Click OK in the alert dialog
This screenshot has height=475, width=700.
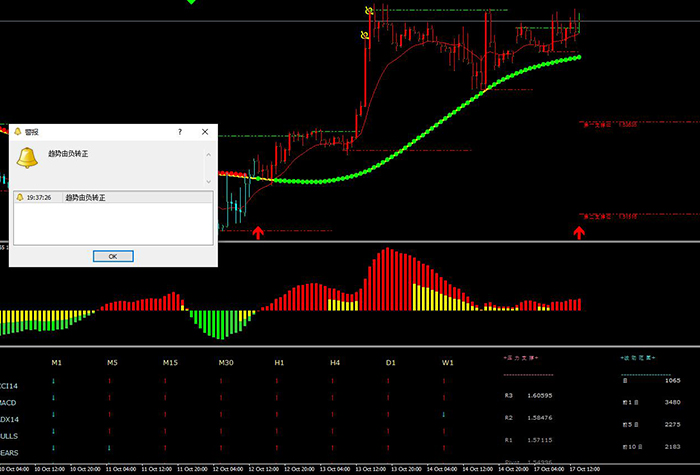pos(113,256)
